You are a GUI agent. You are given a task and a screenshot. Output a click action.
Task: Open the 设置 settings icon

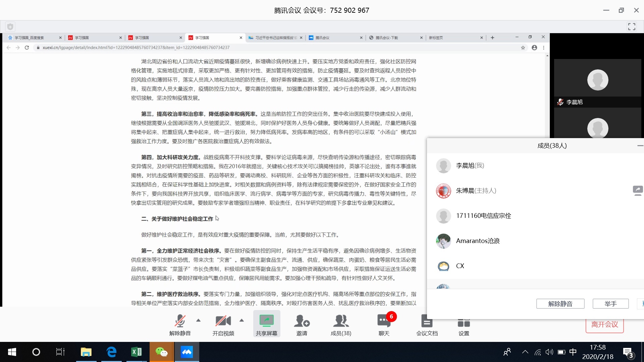464,324
